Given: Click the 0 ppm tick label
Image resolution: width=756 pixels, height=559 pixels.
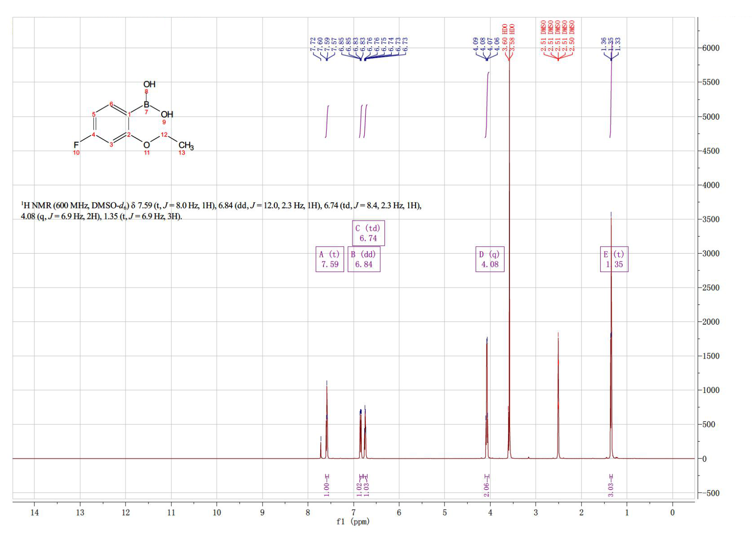Looking at the screenshot, I should (x=673, y=513).
